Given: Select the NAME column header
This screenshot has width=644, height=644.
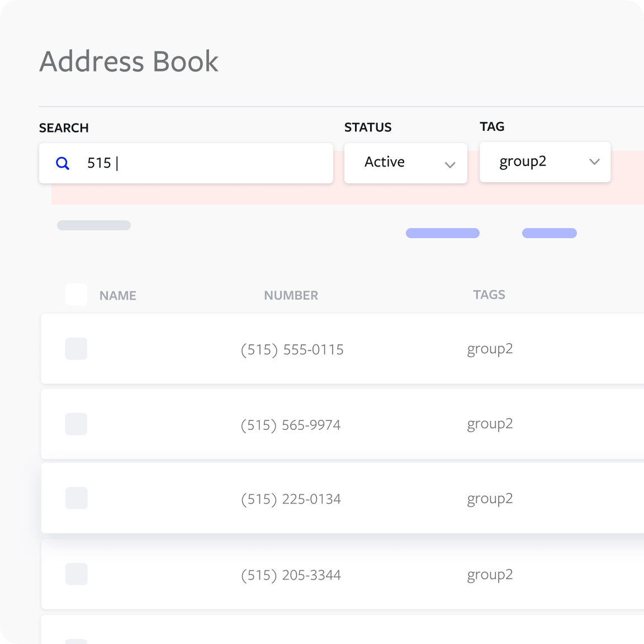Looking at the screenshot, I should pos(117,295).
